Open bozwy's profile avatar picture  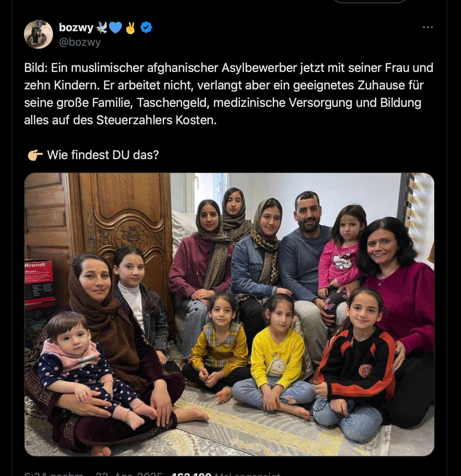pos(38,34)
